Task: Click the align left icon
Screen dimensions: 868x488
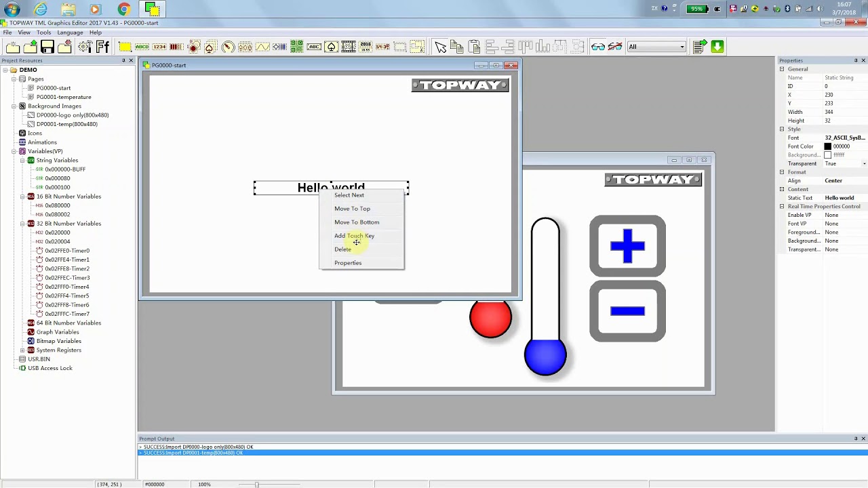Action: 492,47
